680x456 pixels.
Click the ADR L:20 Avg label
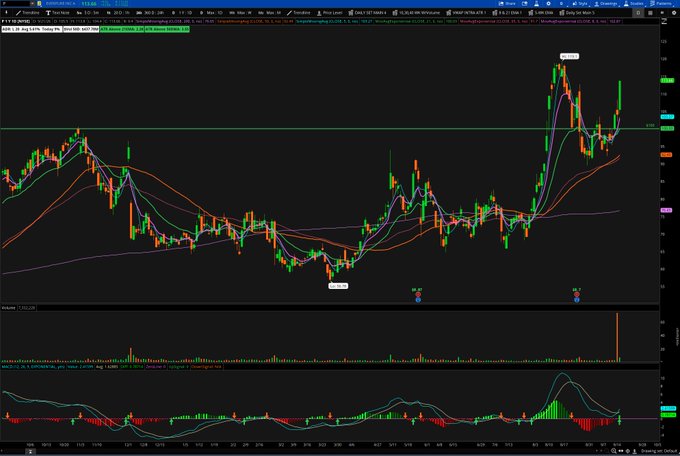click(x=31, y=29)
